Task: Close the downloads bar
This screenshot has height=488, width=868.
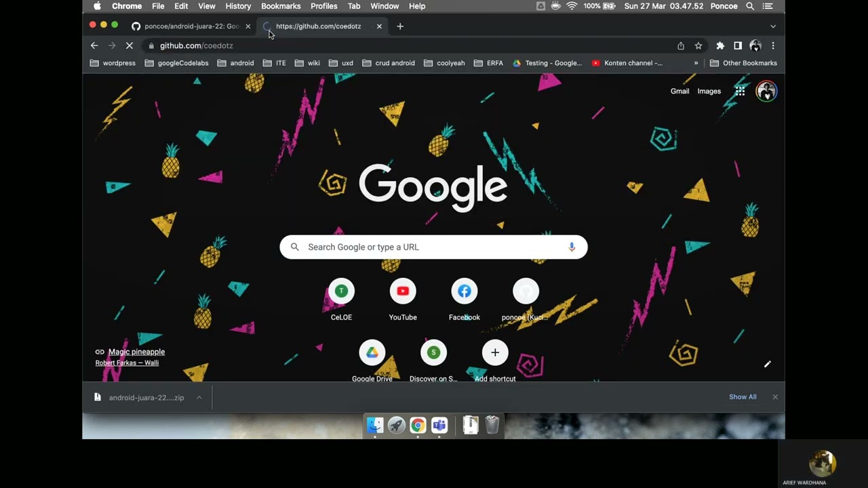Action: tap(775, 397)
